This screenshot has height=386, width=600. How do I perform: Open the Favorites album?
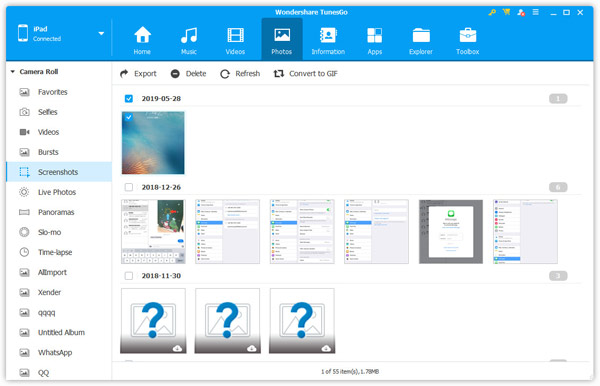coord(59,92)
